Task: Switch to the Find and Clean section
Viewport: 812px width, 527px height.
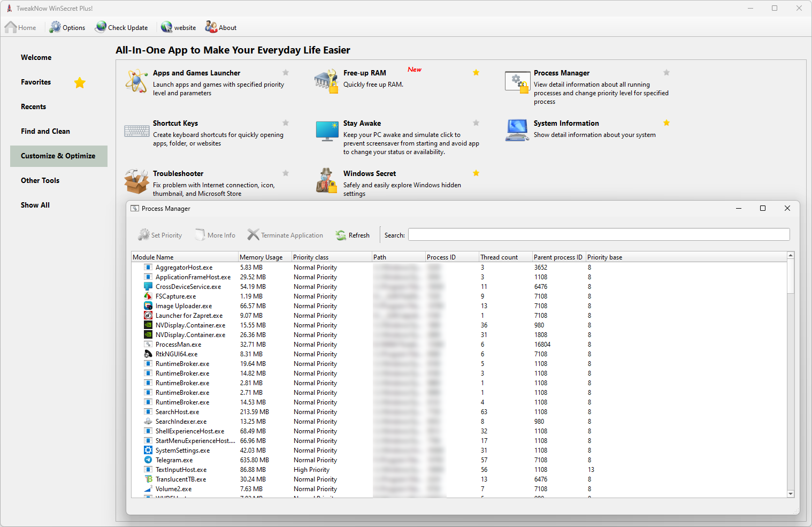Action: pyautogui.click(x=45, y=132)
